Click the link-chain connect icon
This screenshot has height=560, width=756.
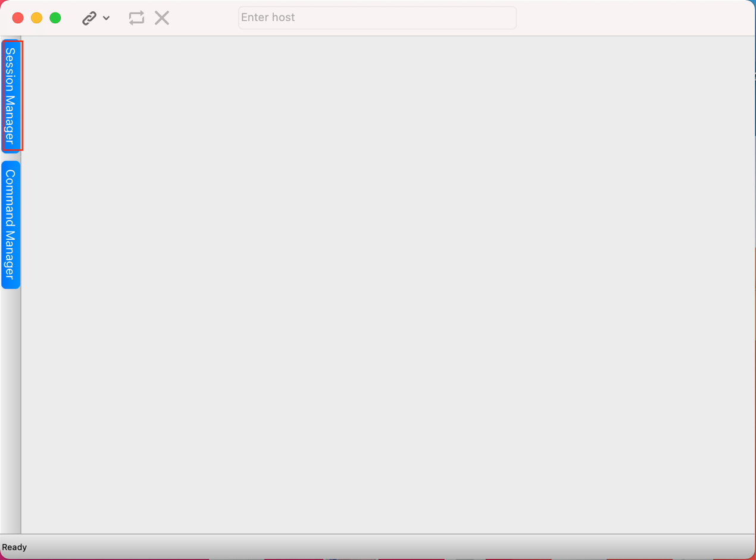coord(89,18)
